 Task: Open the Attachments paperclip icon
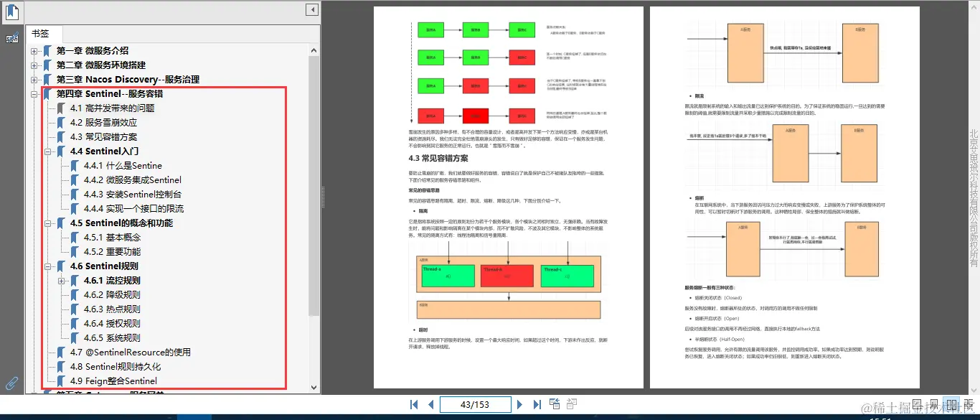point(12,383)
